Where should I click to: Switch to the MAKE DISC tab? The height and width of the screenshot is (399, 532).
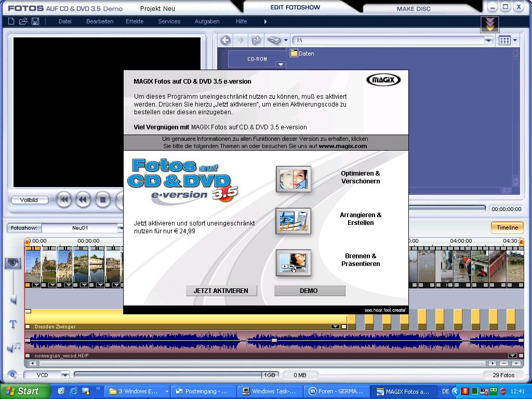(414, 9)
